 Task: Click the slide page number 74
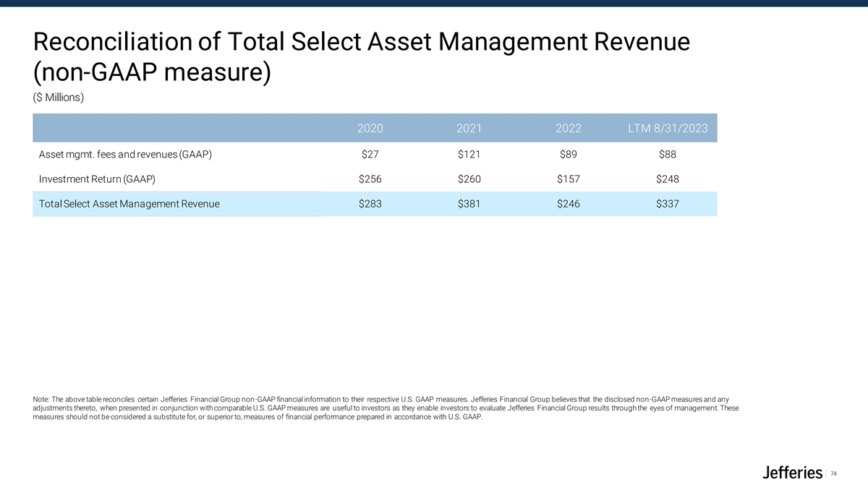tap(834, 474)
